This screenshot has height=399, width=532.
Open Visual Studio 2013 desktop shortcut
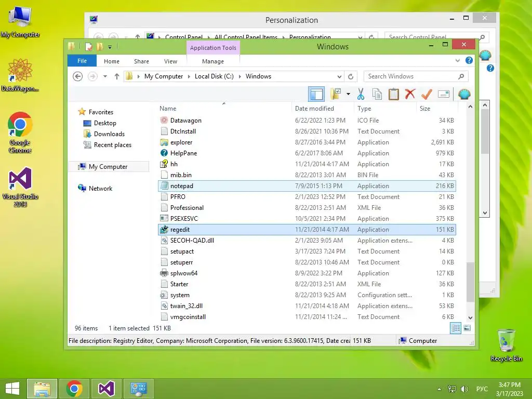coord(20,187)
